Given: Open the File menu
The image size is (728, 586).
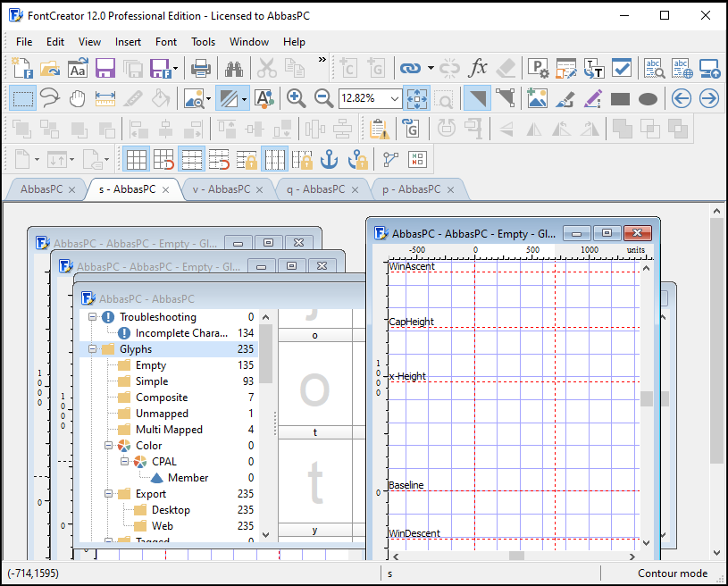Looking at the screenshot, I should tap(24, 42).
